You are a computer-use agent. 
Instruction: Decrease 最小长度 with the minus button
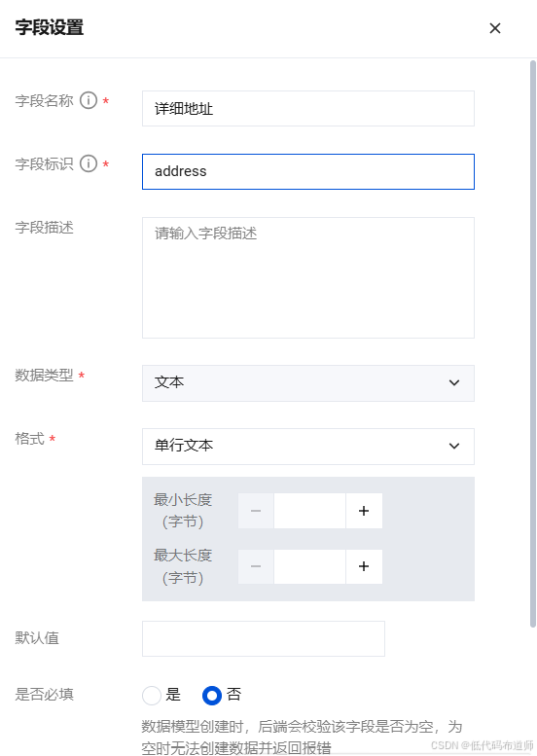click(x=256, y=511)
